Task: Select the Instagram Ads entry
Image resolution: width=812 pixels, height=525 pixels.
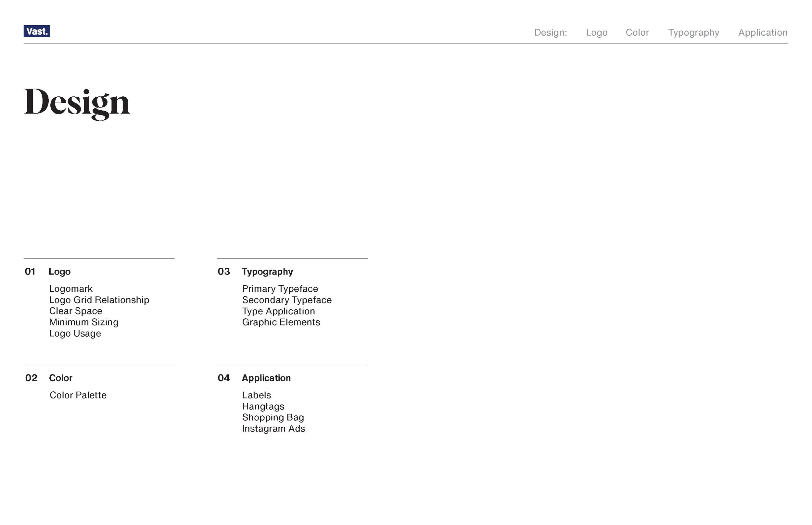Action: tap(273, 429)
